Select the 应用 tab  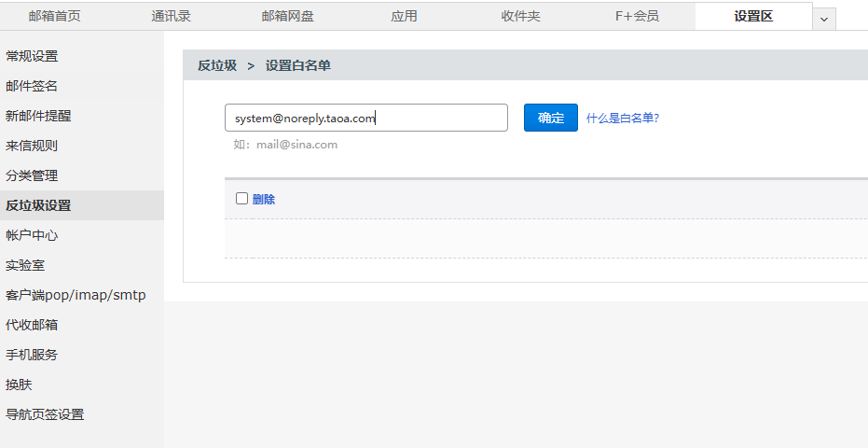click(404, 16)
